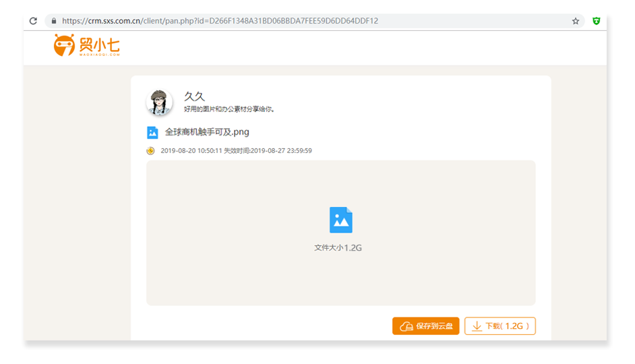Screen dimensions: 635x364
Task: Open the green shield extension icon
Action: (x=596, y=21)
